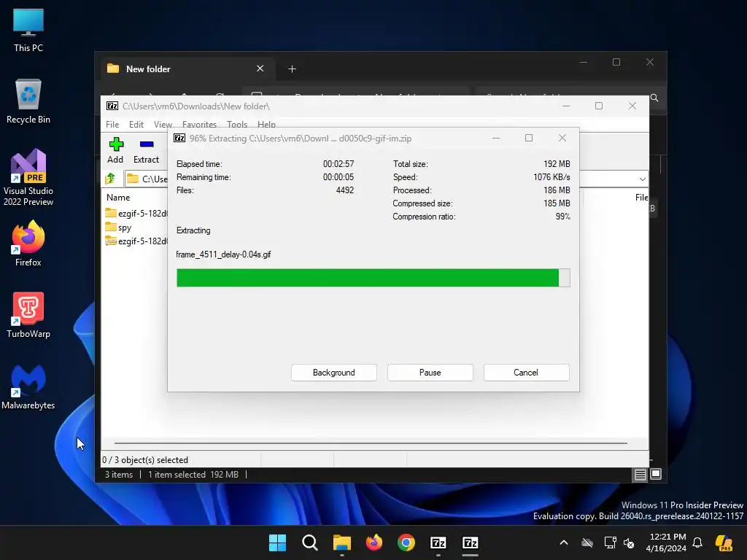Viewport: 747px width, 560px height.
Task: Switch to the active 7-Zip taskbar icon
Action: 471,542
